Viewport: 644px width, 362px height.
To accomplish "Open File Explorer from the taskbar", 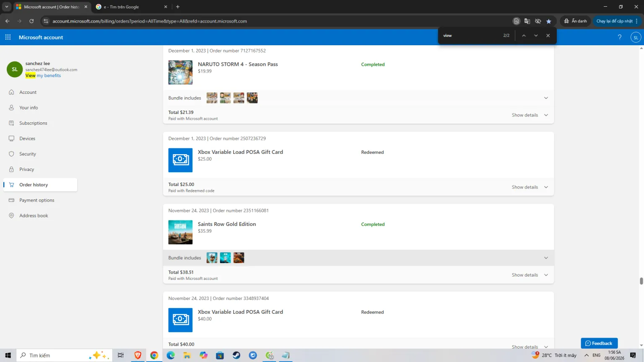I will click(x=187, y=355).
